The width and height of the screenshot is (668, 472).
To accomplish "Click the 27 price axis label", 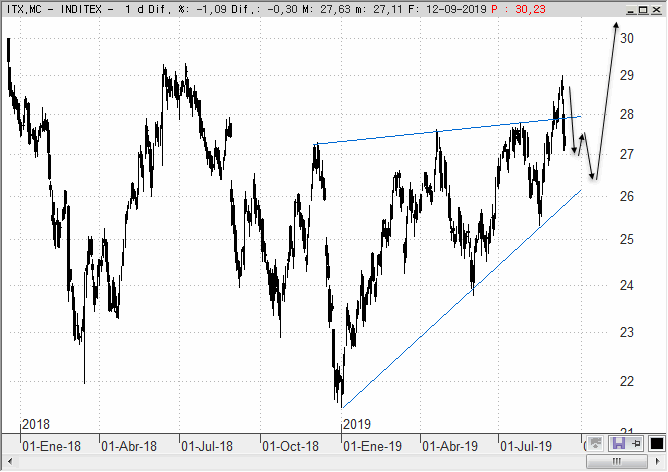I will click(x=627, y=154).
